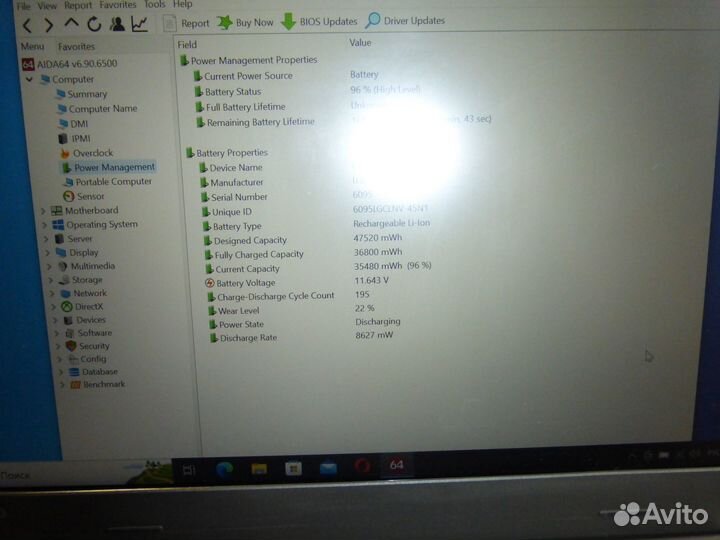This screenshot has width=720, height=540.
Task: Expand the Motherboard tree node
Action: [x=43, y=211]
